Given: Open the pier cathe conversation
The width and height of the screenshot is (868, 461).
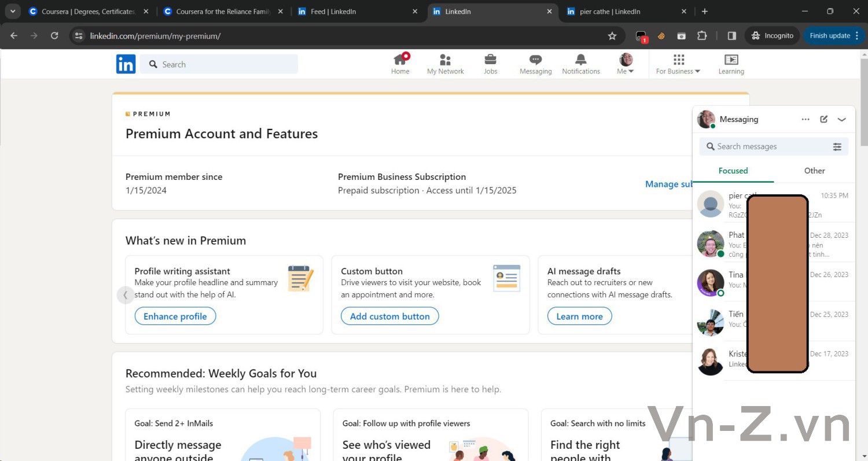Looking at the screenshot, I should click(774, 204).
